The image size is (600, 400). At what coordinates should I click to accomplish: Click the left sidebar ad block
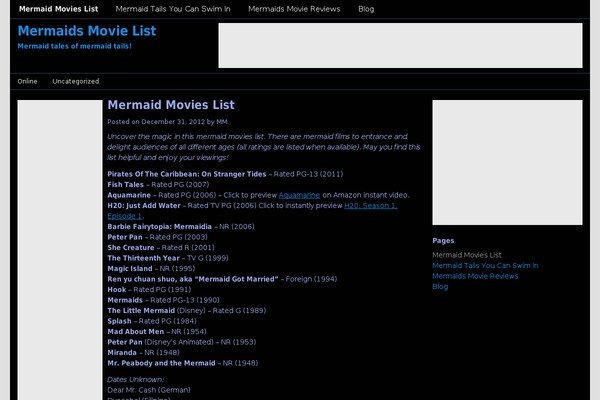(60, 250)
